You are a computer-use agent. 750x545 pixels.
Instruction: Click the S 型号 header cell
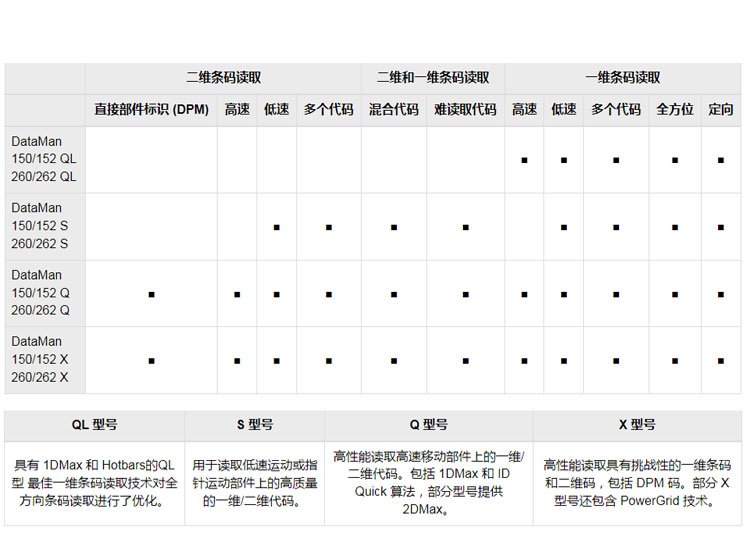click(x=254, y=425)
